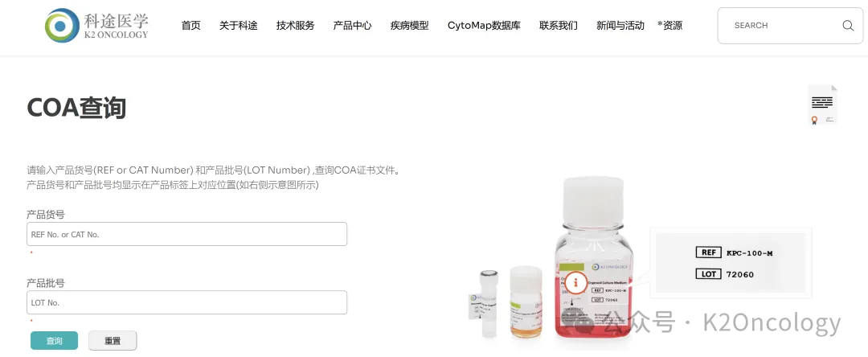This screenshot has height=357, width=868.
Task: Click the small tube product image
Action: pos(489,303)
